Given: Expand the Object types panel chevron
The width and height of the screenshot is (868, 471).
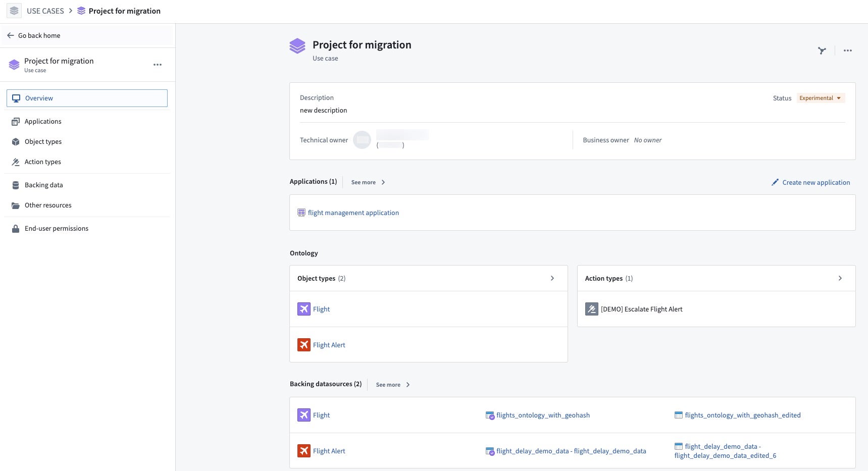Looking at the screenshot, I should click(552, 278).
